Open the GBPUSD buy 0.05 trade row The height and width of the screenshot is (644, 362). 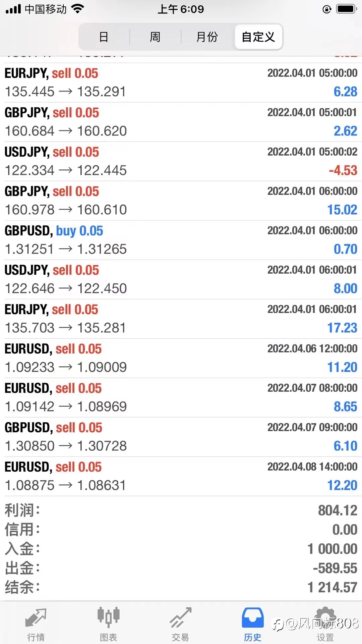[181, 240]
